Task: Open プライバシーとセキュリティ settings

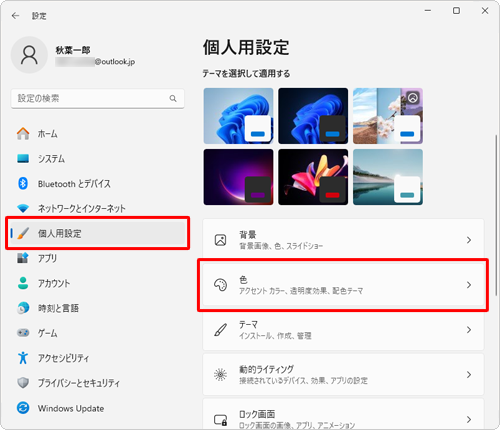Action: point(97,383)
